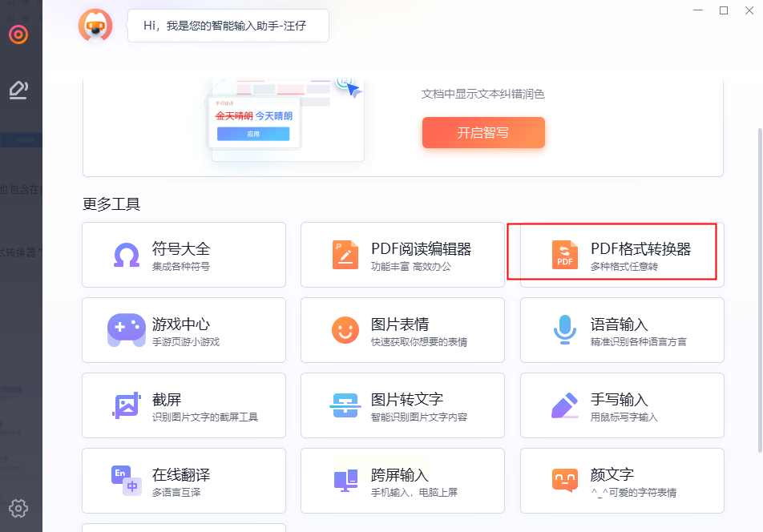Open the 在线翻译 translation icon
The height and width of the screenshot is (532, 763).
click(x=127, y=481)
